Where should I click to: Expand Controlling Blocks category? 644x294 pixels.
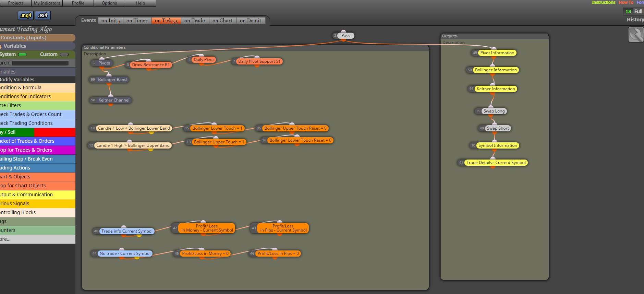coord(38,212)
